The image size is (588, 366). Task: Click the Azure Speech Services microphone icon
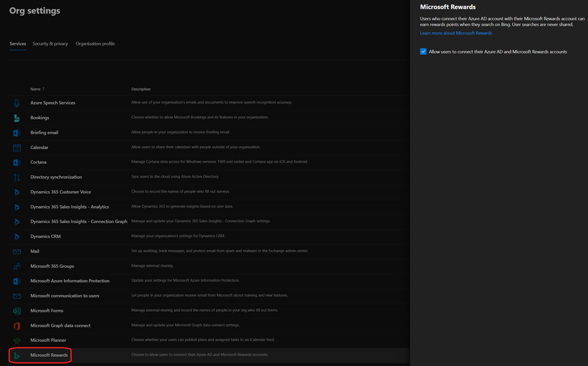click(17, 103)
